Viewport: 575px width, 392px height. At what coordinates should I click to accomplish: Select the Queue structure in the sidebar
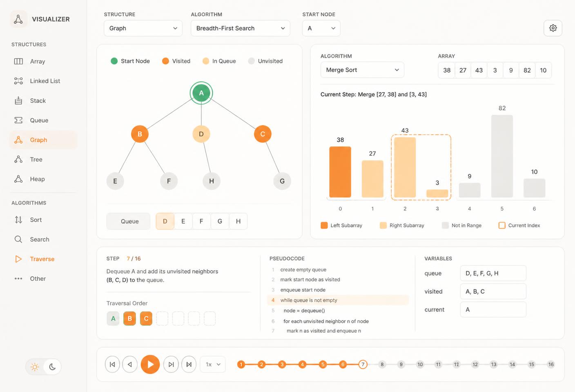[x=43, y=120]
